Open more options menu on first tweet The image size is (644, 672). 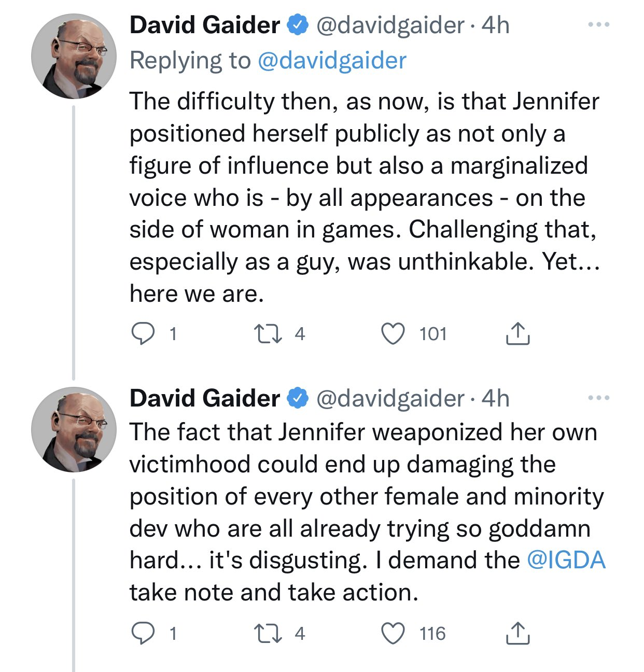(599, 25)
